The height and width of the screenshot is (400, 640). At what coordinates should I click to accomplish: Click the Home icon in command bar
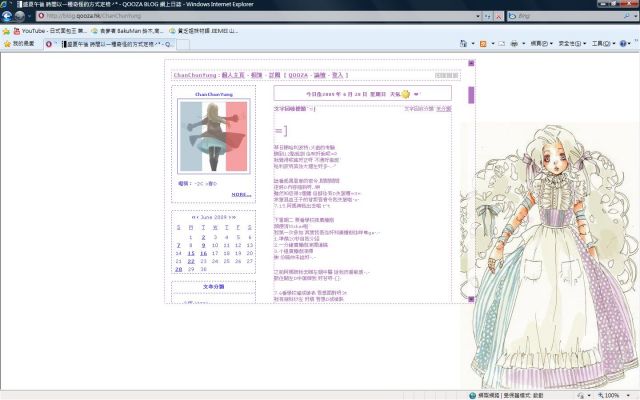463,43
